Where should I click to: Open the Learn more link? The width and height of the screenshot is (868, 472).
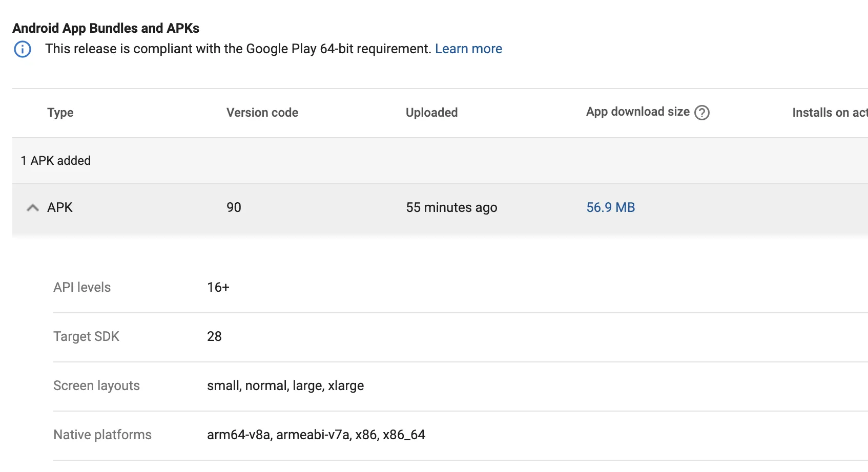coord(468,49)
